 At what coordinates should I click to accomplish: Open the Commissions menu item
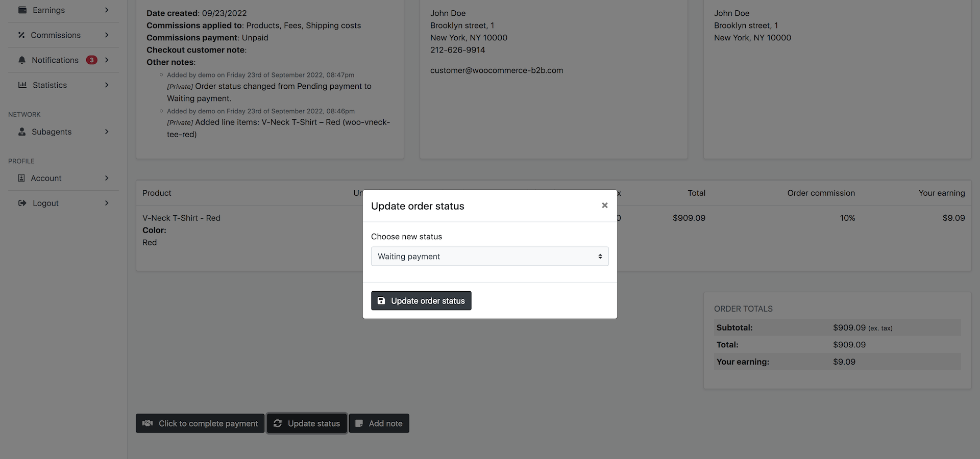[x=56, y=35]
